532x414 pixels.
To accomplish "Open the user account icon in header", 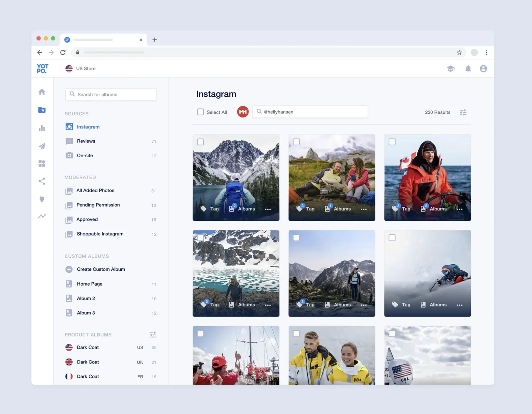I will [x=483, y=69].
